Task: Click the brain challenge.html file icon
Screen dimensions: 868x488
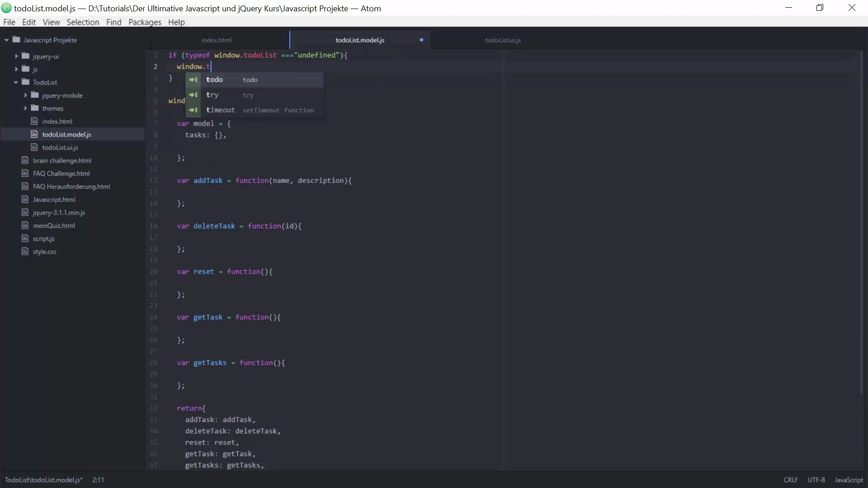Action: [25, 160]
